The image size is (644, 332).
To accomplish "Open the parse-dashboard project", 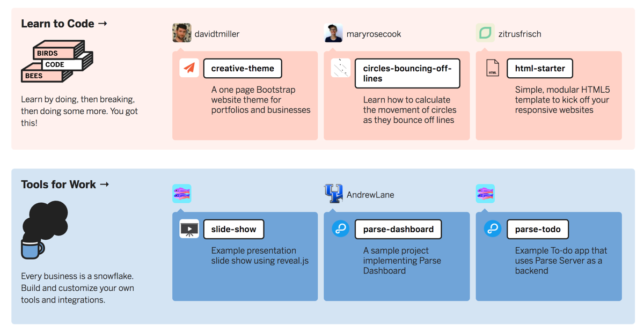I will point(398,229).
